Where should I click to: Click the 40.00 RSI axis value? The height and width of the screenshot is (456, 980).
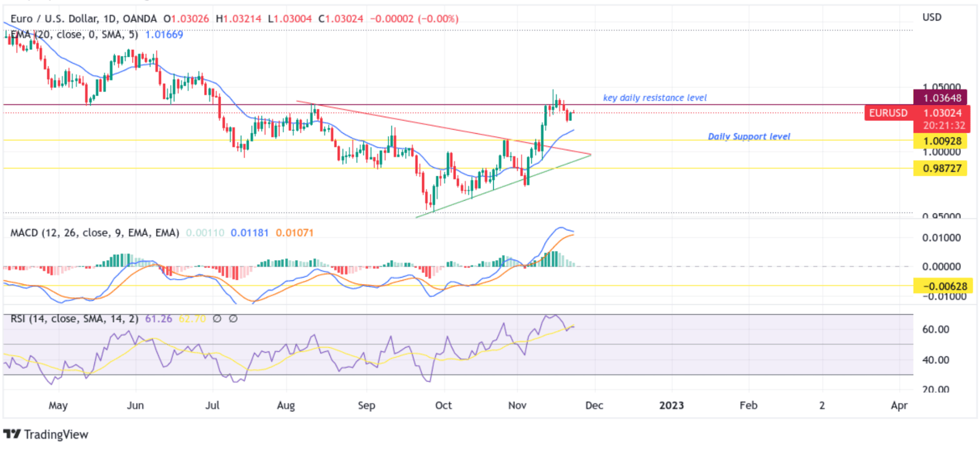[935, 360]
